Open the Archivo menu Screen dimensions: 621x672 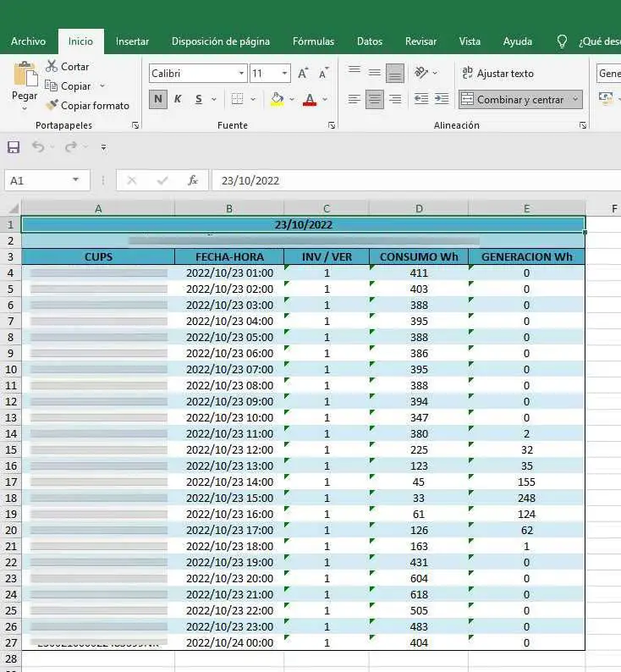28,41
